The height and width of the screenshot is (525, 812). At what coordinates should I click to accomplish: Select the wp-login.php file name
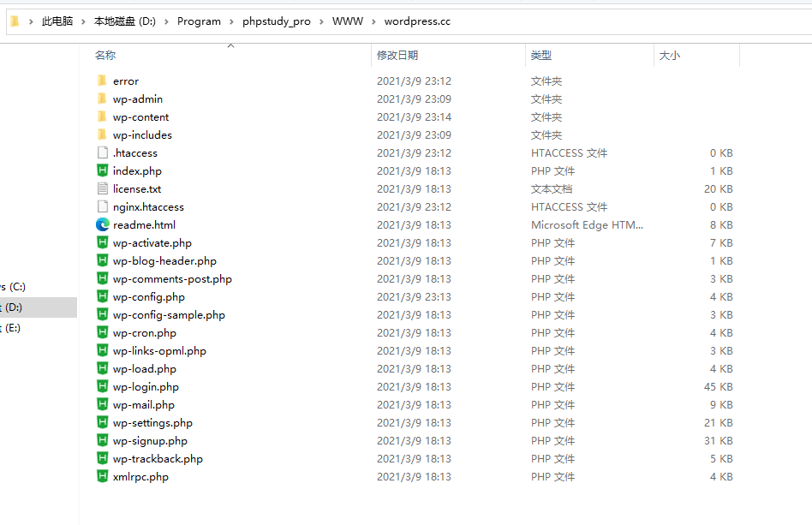[x=146, y=387]
